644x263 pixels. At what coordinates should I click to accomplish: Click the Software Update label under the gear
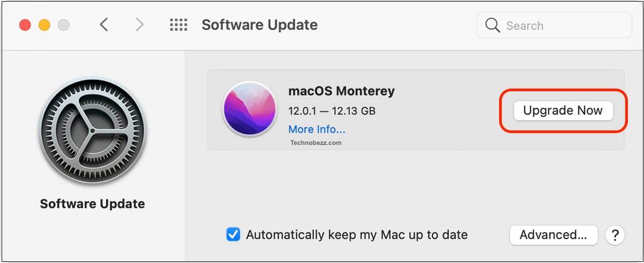pyautogui.click(x=92, y=204)
